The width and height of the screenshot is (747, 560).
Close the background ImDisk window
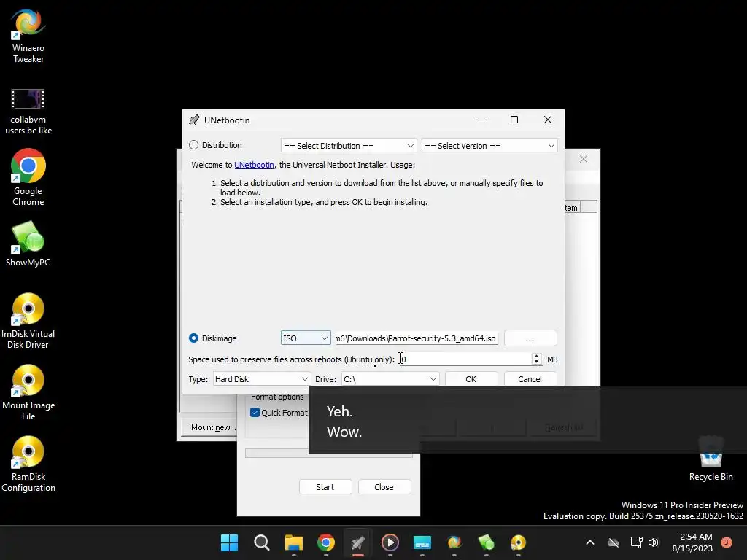click(584, 159)
